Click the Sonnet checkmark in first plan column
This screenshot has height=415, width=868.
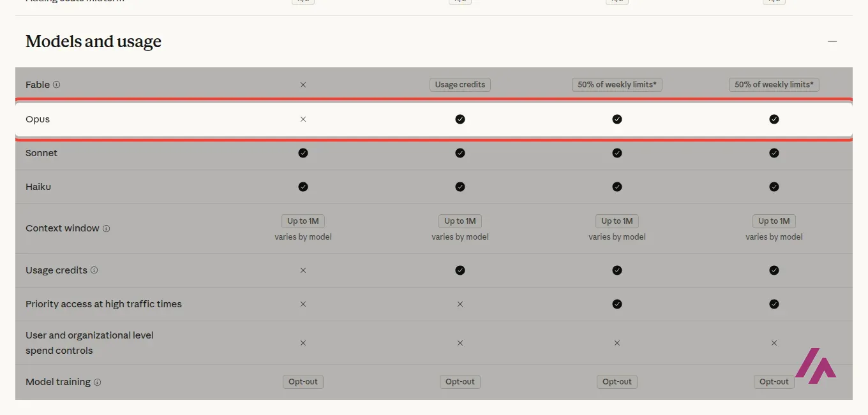click(303, 153)
